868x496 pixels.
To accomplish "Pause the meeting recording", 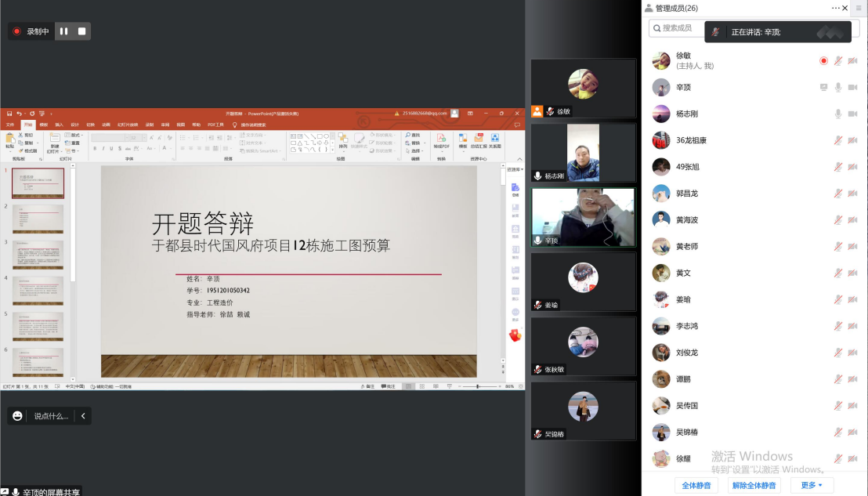I will pos(64,31).
